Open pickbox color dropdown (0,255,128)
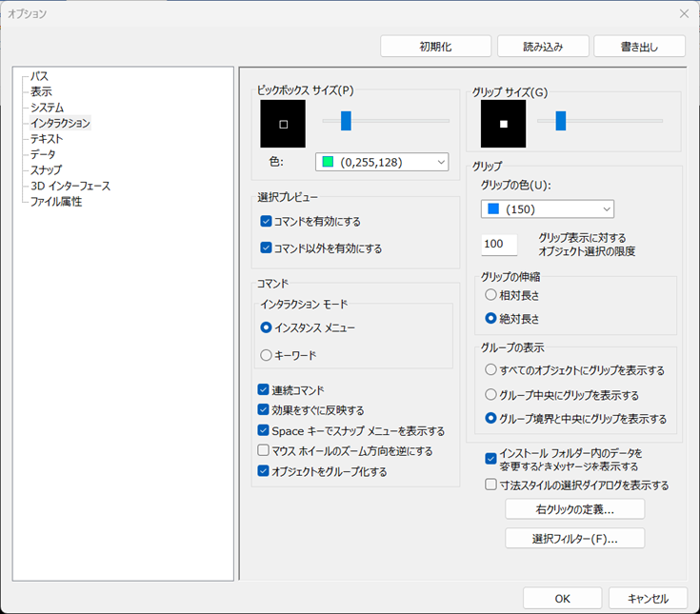 (382, 162)
